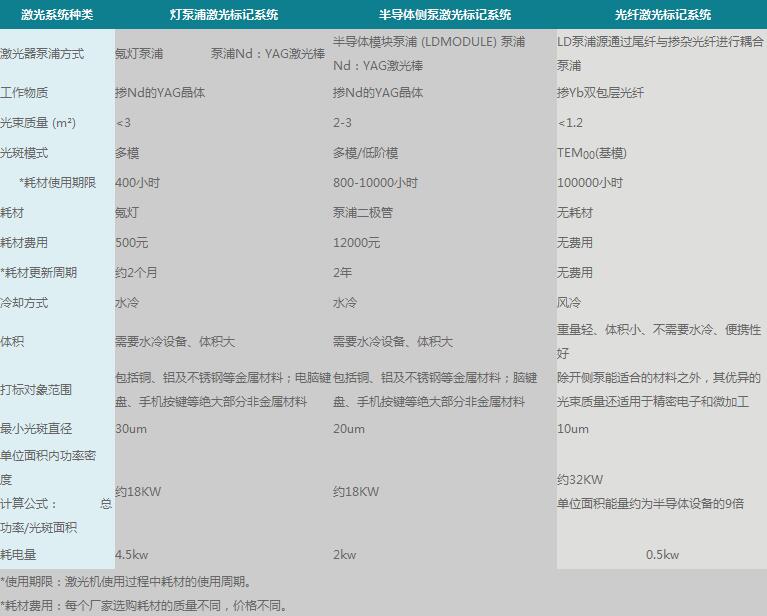Click the 光束质量 (m²) row label
Image resolution: width=767 pixels, height=616 pixels.
(x=38, y=123)
